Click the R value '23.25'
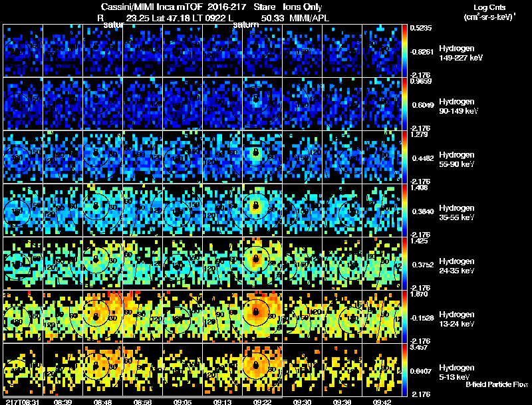The width and height of the screenshot is (532, 405). (138, 18)
